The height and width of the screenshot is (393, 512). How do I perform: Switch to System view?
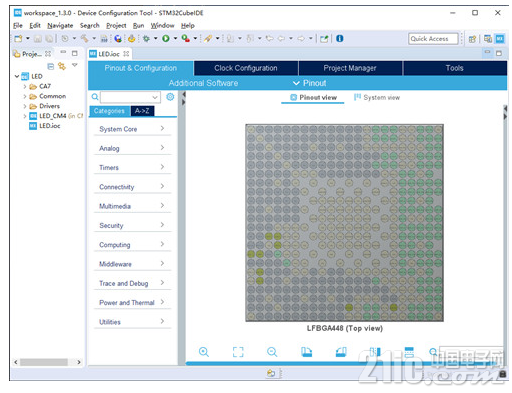[x=377, y=97]
